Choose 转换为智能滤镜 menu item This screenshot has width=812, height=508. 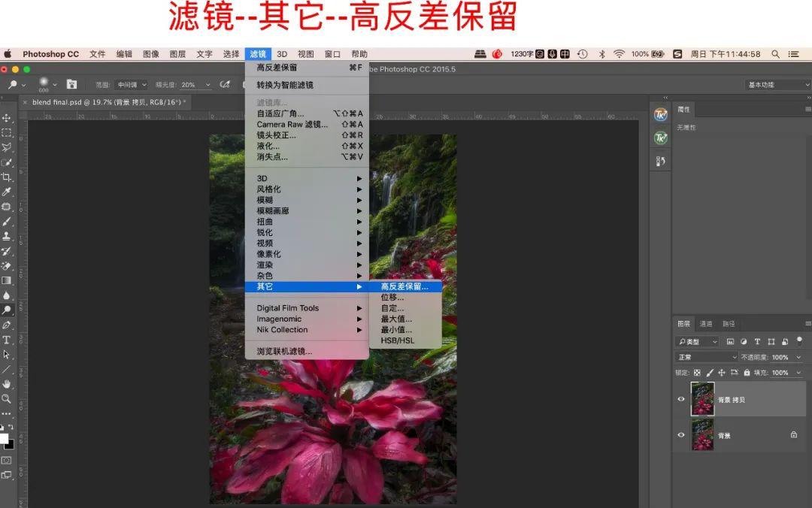click(x=307, y=85)
